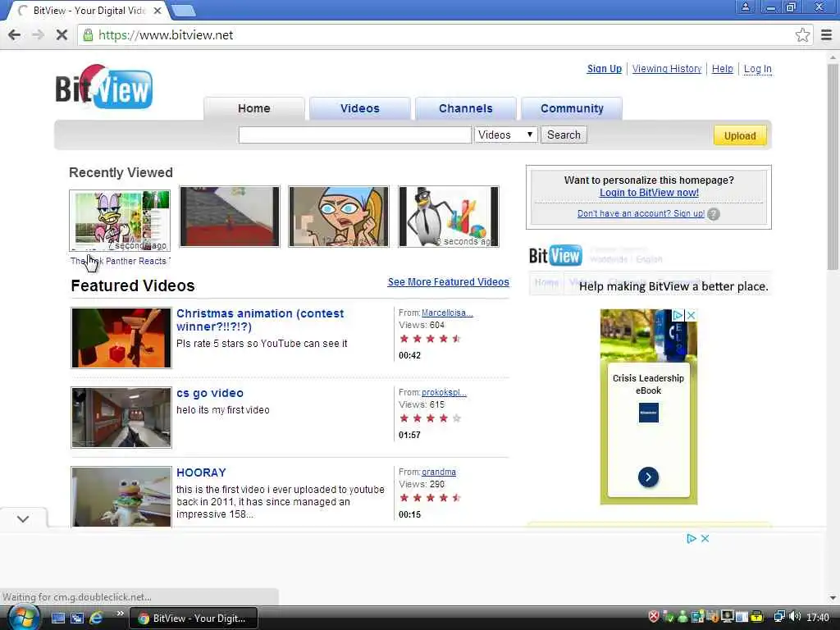
Task: Open the red staircase recently viewed thumbnail
Action: coord(230,217)
